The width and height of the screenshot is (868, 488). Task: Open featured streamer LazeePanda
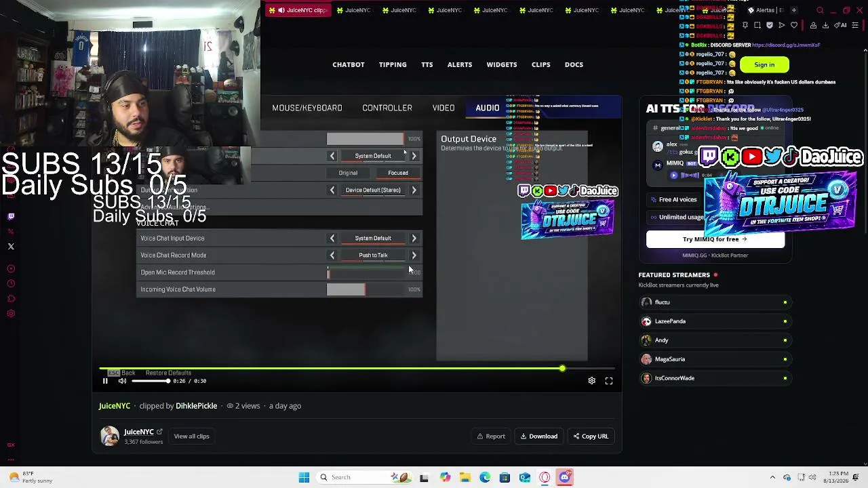click(715, 321)
